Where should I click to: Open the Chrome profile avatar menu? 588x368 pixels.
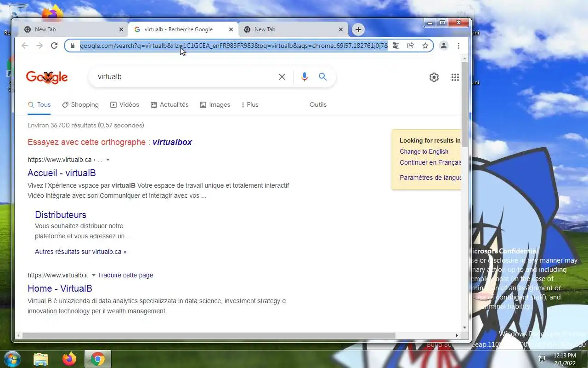pos(444,46)
